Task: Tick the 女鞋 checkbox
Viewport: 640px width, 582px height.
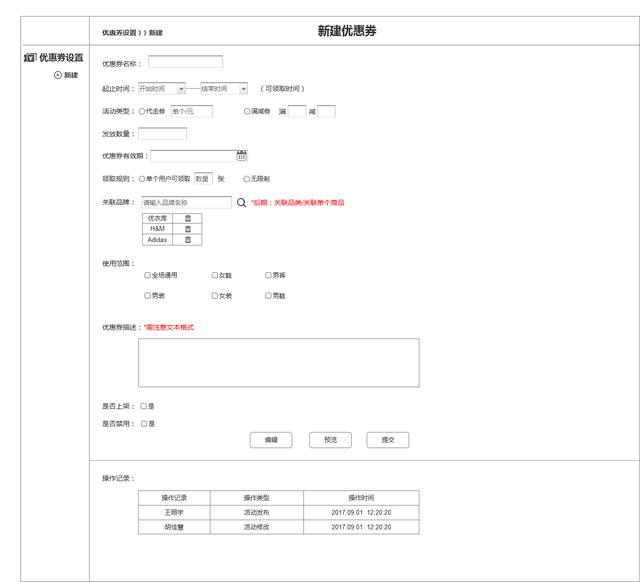Action: click(214, 274)
